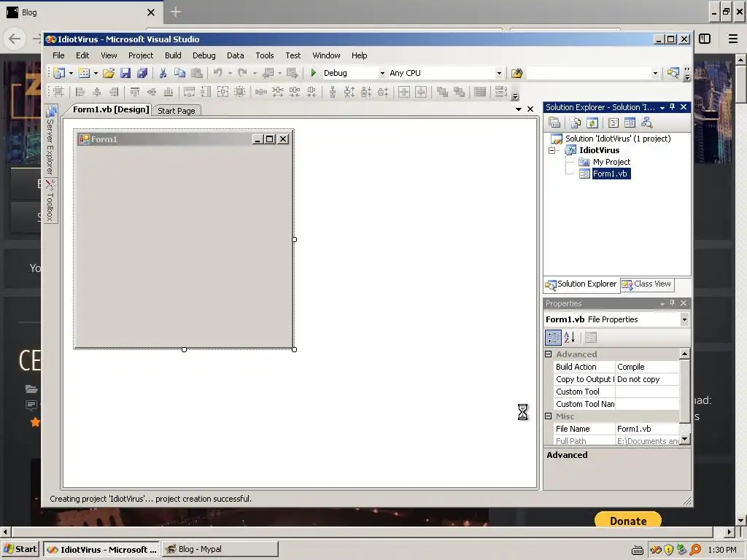Open the File menu
The height and width of the screenshot is (560, 747).
[58, 55]
